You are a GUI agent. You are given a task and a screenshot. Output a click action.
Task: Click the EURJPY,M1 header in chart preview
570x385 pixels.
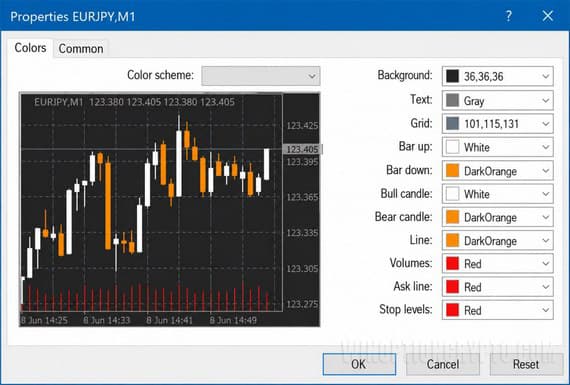[59, 102]
